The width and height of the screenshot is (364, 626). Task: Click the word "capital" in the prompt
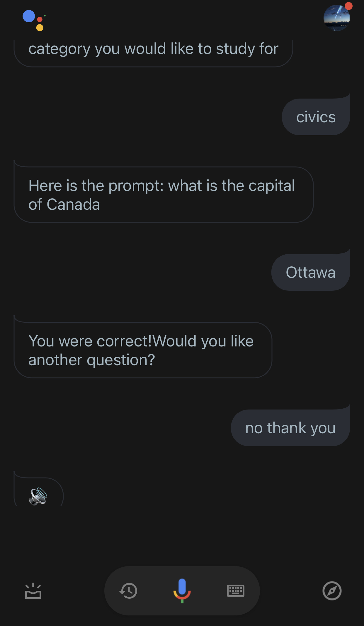271,186
